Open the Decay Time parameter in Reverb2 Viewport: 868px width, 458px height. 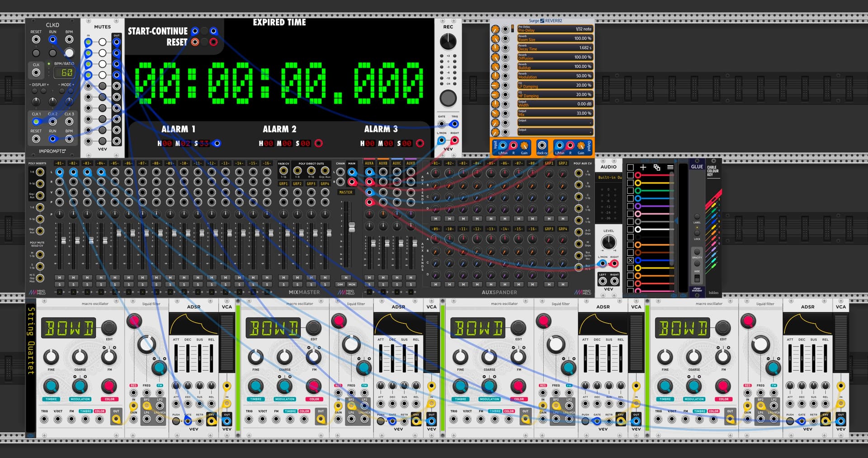pos(555,47)
